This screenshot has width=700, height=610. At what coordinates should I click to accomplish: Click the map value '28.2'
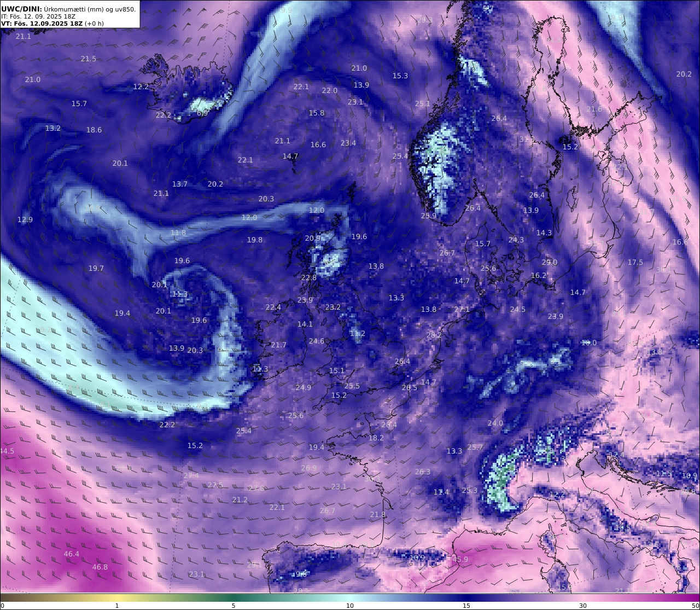[434, 335]
